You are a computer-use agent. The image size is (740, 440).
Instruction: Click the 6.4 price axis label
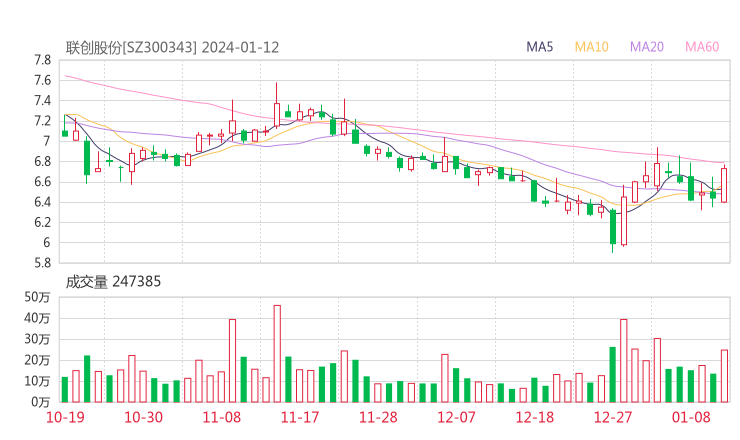(x=42, y=202)
